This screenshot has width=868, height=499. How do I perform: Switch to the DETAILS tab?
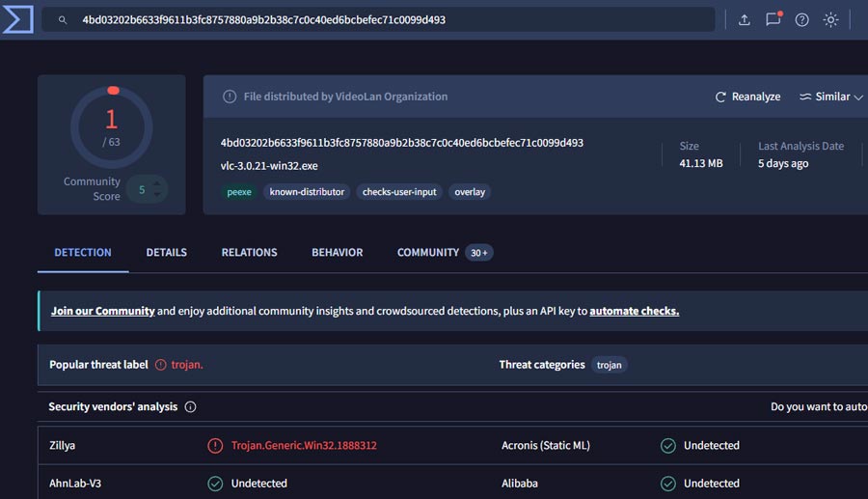click(x=167, y=253)
